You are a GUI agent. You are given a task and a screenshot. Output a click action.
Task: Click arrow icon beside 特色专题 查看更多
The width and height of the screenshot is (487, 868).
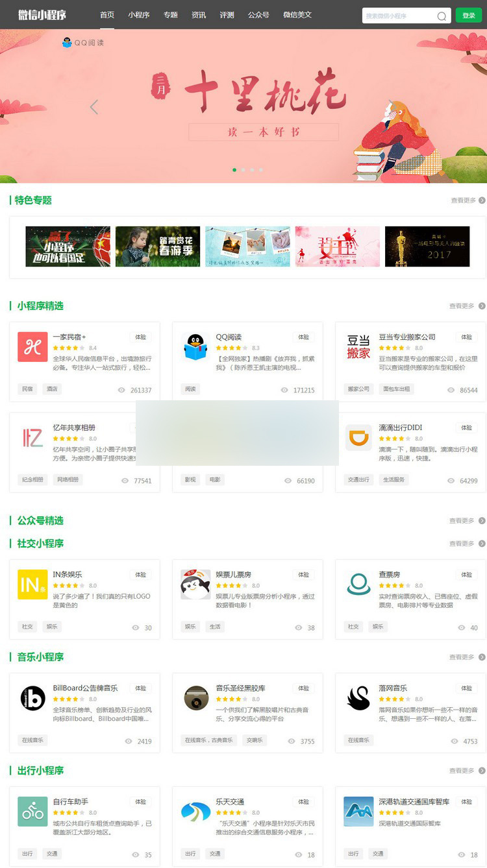pyautogui.click(x=482, y=200)
